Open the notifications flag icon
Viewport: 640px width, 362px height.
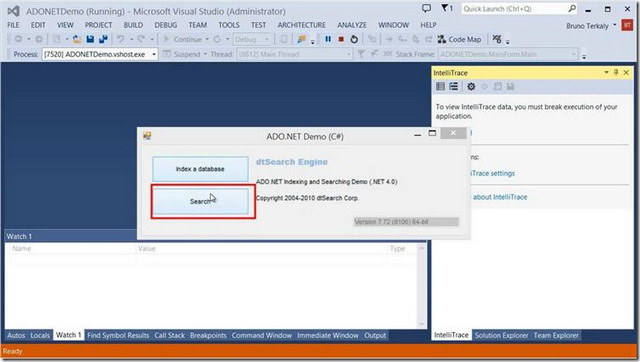pyautogui.click(x=447, y=8)
